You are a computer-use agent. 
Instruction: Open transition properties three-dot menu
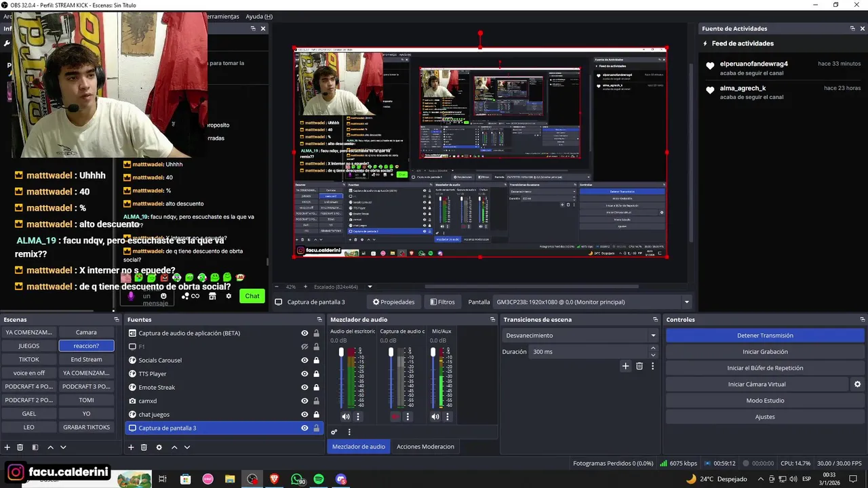click(x=652, y=366)
